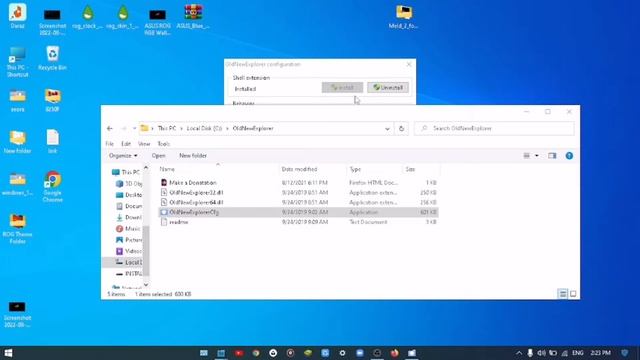Image resolution: width=640 pixels, height=360 pixels.
Task: Toggle the preview pane icon
Action: [x=552, y=156]
